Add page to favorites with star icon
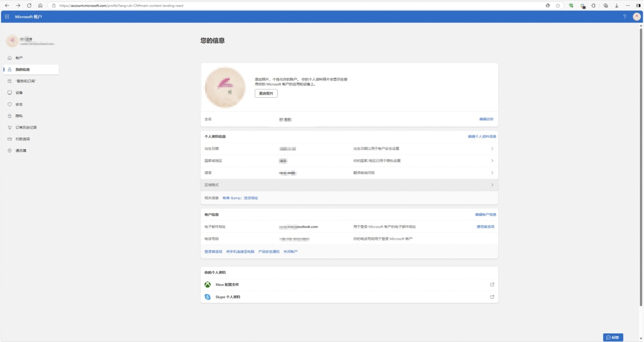The height and width of the screenshot is (342, 644). pyautogui.click(x=558, y=6)
